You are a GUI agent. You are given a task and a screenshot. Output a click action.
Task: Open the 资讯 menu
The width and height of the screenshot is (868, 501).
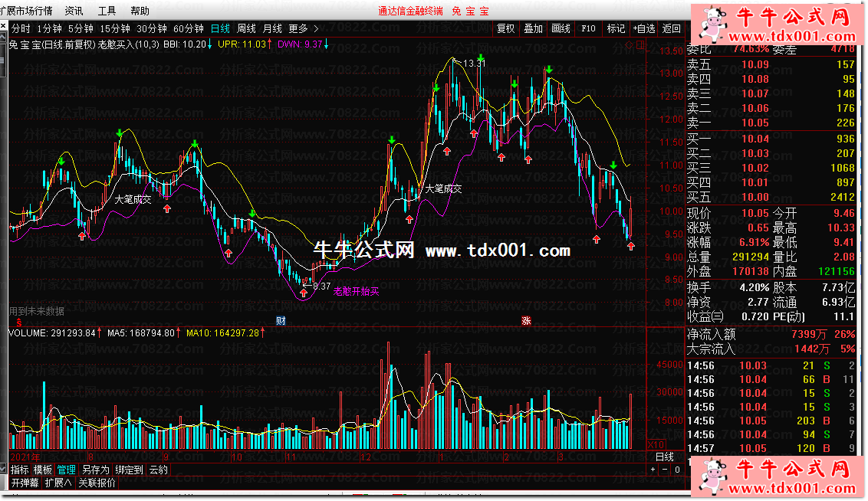(x=74, y=11)
